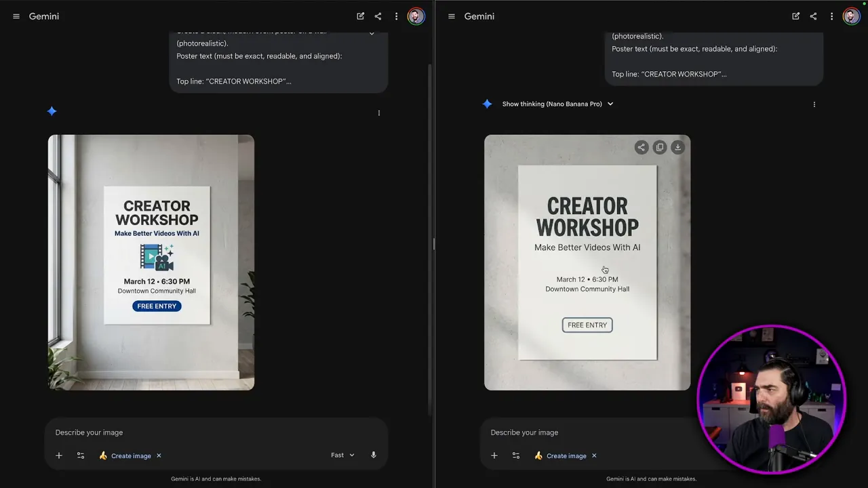Download the generated image in right window

tap(677, 147)
